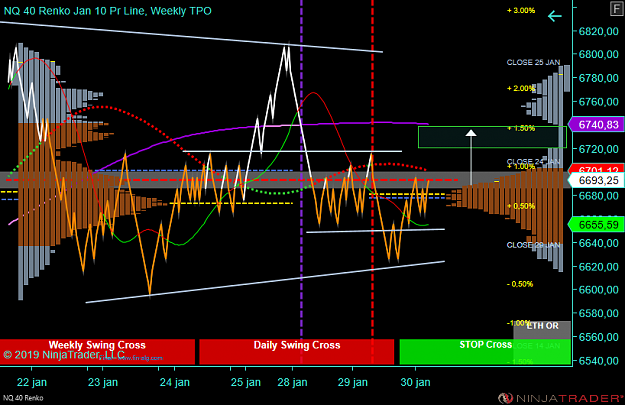Viewport: 625px width, 405px height.
Task: Click the red 6701,12 price marker
Action: click(597, 169)
